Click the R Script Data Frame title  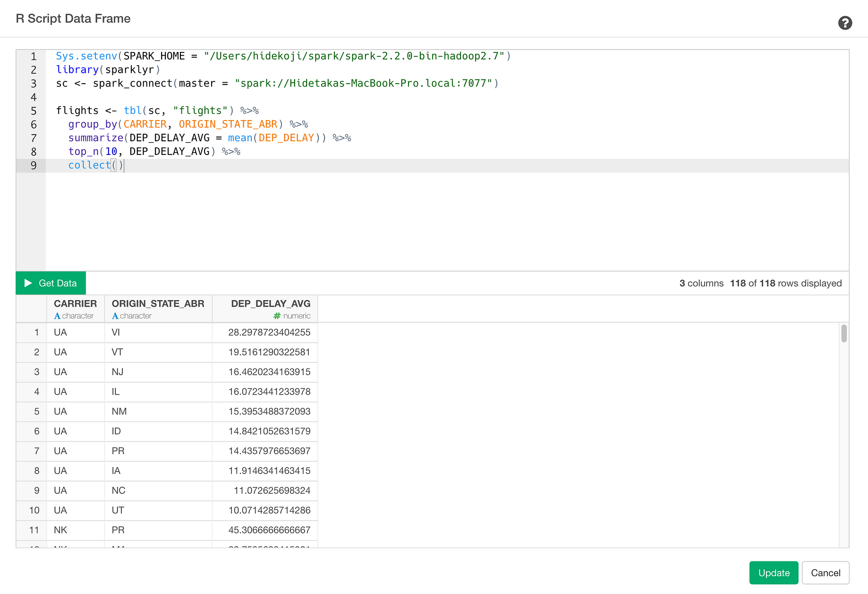[73, 19]
